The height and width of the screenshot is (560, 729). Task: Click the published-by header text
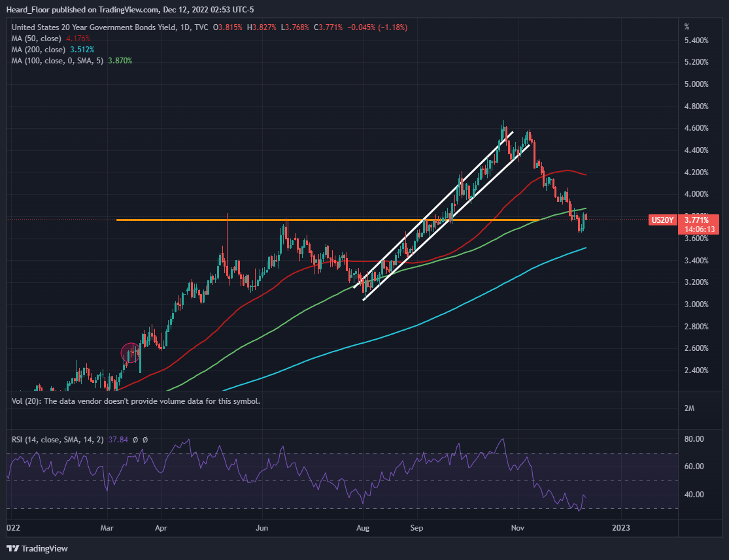[x=130, y=9]
